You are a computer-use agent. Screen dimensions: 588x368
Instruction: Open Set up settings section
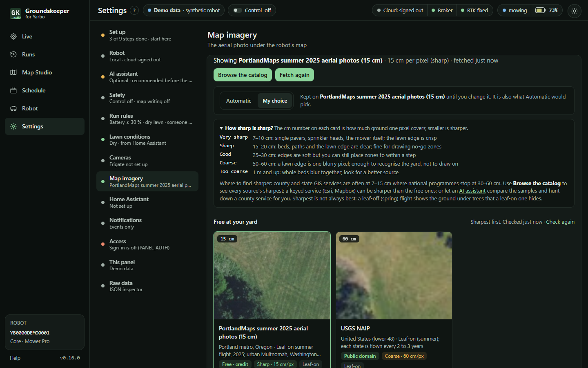pyautogui.click(x=147, y=35)
